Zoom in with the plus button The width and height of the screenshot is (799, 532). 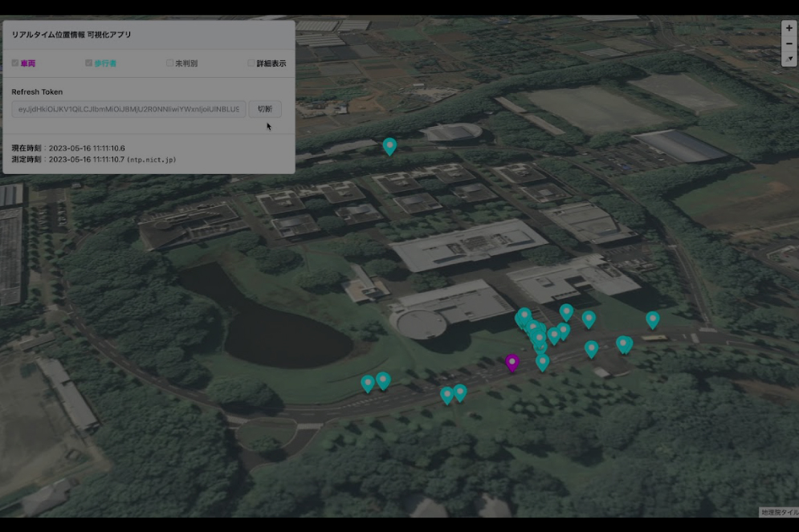click(x=789, y=28)
